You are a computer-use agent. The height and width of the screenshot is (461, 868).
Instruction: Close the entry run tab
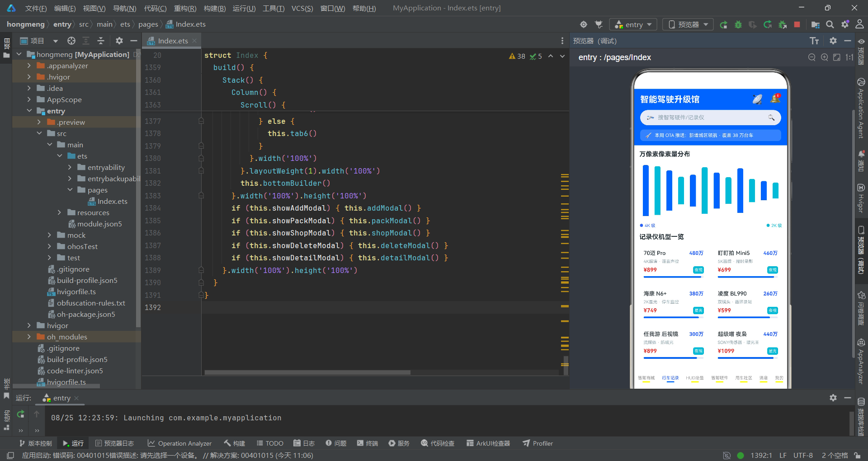point(76,398)
